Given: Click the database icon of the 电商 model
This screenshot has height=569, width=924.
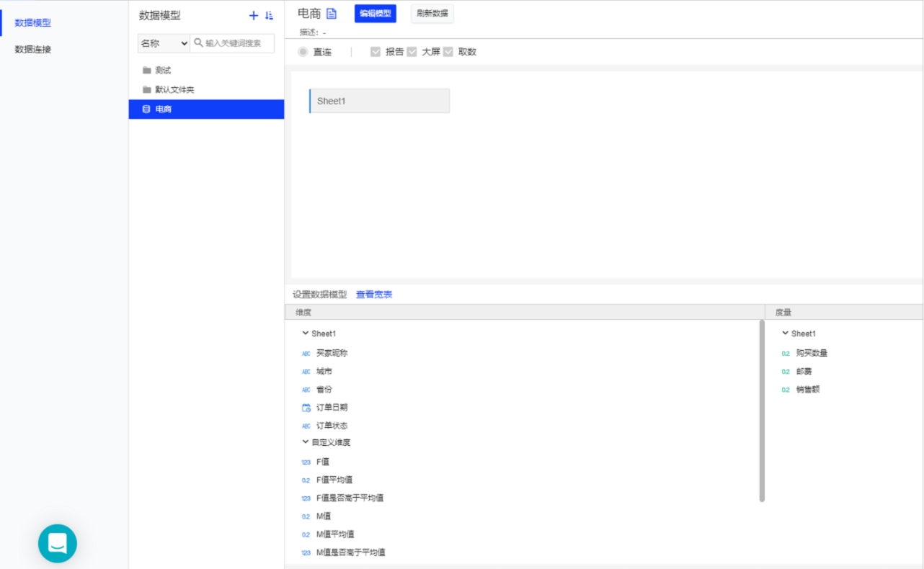Looking at the screenshot, I should click(146, 109).
